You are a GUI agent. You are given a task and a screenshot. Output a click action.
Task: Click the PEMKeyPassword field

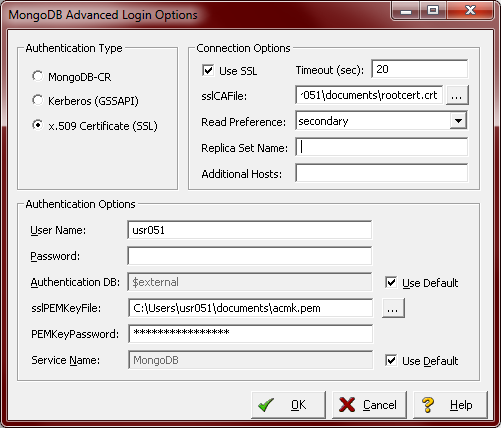coord(250,334)
